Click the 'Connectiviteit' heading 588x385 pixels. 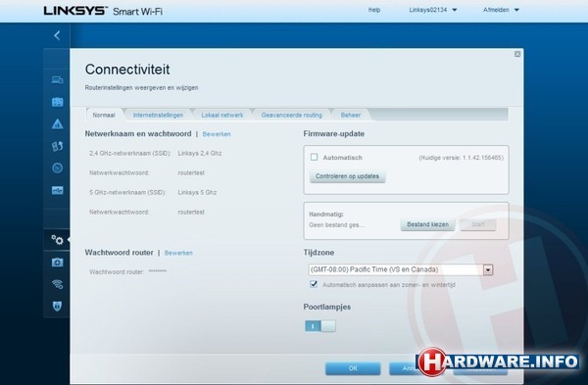127,70
